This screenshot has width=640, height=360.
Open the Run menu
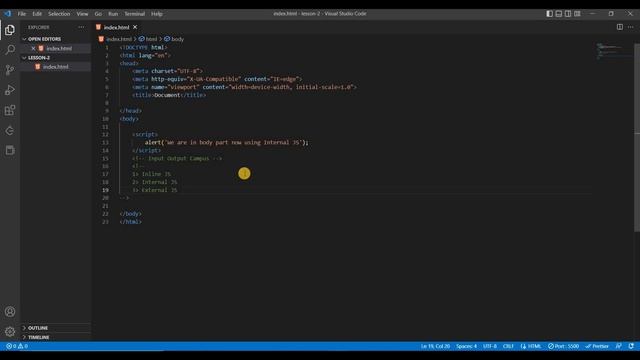click(x=113, y=13)
